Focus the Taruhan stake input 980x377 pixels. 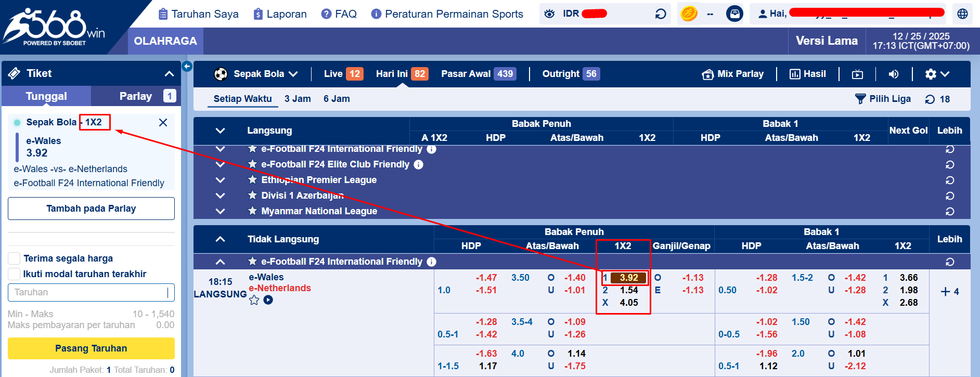91,292
